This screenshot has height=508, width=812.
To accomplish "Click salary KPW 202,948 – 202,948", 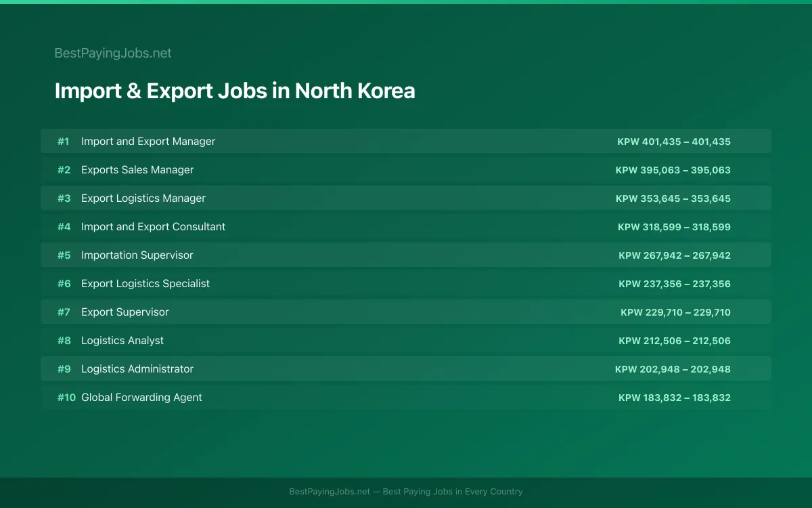I will click(673, 369).
